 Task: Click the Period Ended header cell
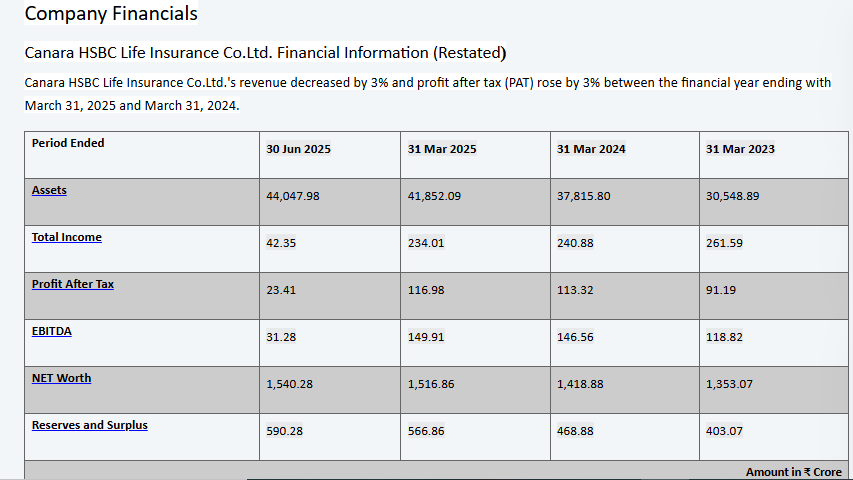click(68, 143)
